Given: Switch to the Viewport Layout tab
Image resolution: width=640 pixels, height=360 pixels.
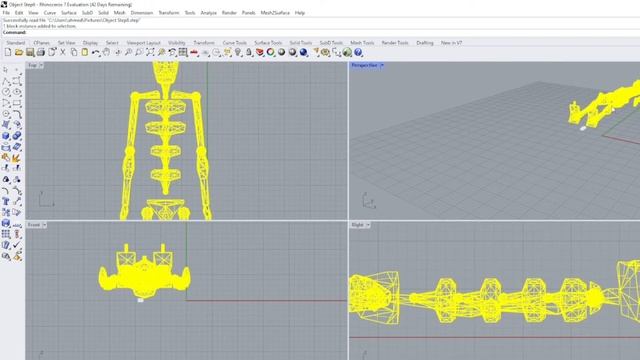Looking at the screenshot, I should point(143,43).
